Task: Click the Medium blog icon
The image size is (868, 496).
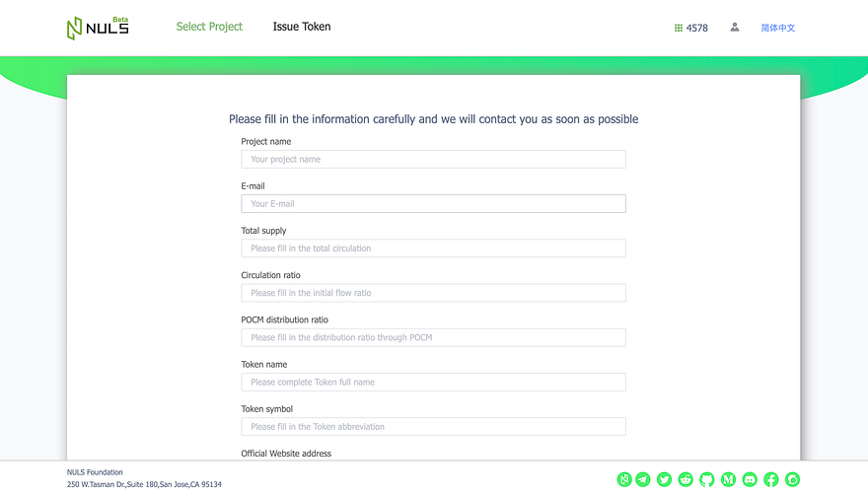Action: 729,479
